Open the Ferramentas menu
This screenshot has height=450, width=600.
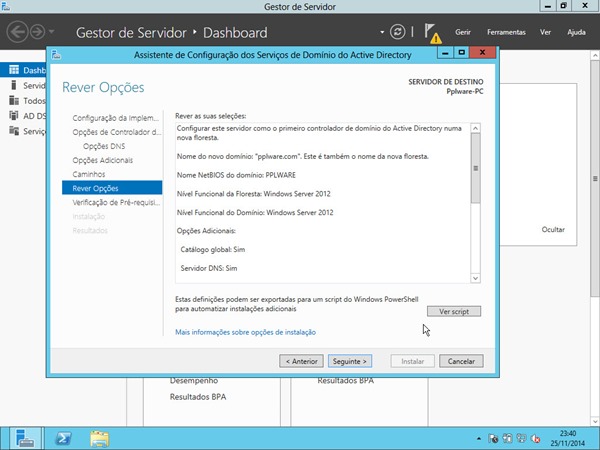[506, 32]
